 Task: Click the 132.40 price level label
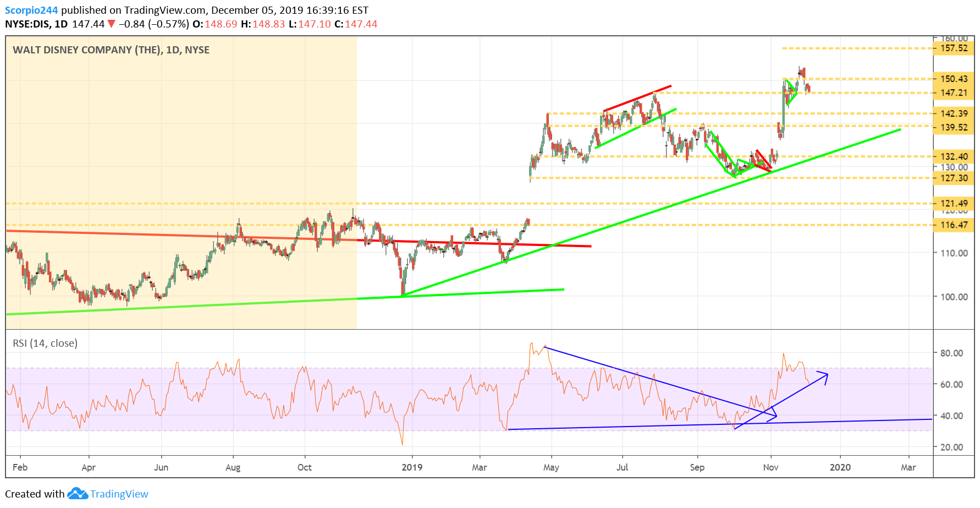point(954,156)
